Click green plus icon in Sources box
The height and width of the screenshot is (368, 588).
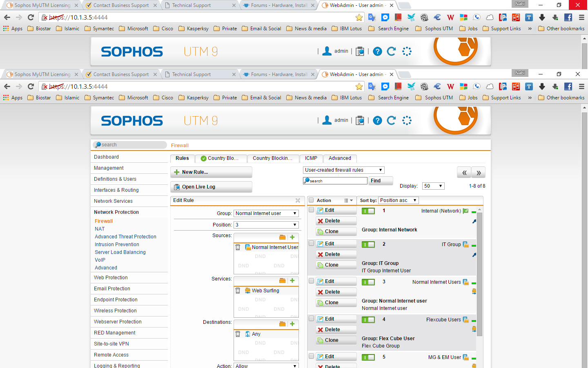point(292,237)
